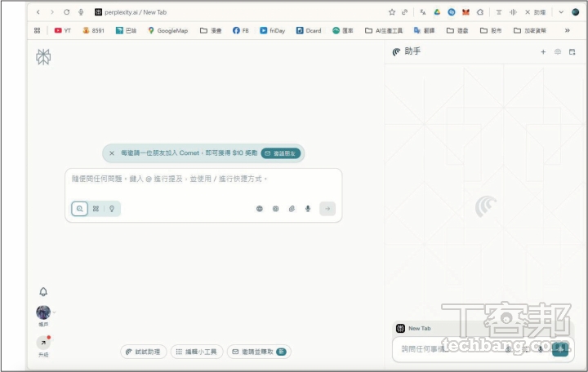Click the 編輯小工具 edit widgets button
The height and width of the screenshot is (372, 588).
pos(197,352)
